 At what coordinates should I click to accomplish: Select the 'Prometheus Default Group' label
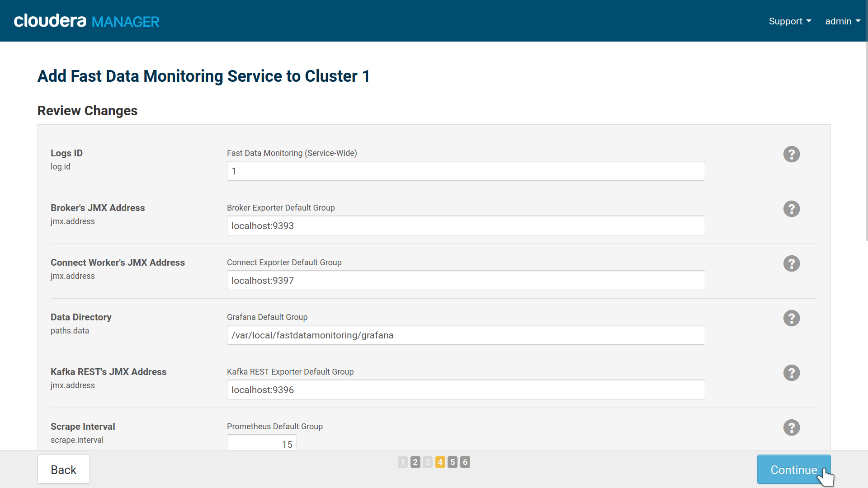click(x=275, y=427)
